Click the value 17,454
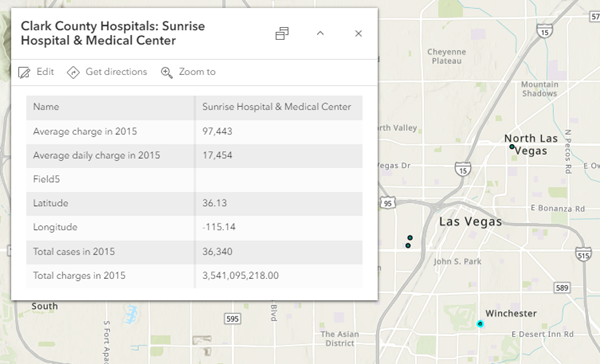 217,155
